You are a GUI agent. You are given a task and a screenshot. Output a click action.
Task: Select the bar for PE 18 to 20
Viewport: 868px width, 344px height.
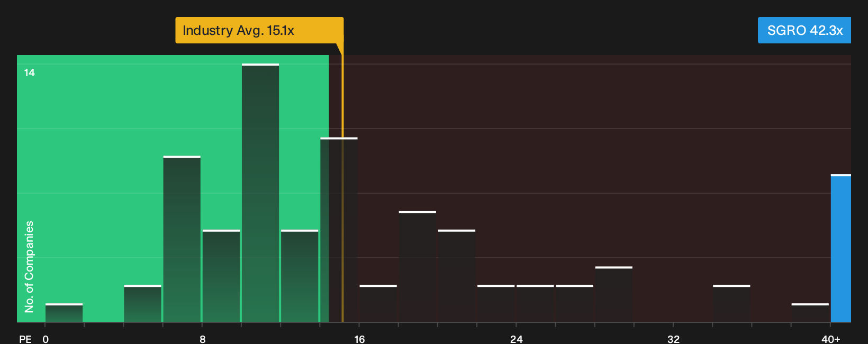point(418,267)
